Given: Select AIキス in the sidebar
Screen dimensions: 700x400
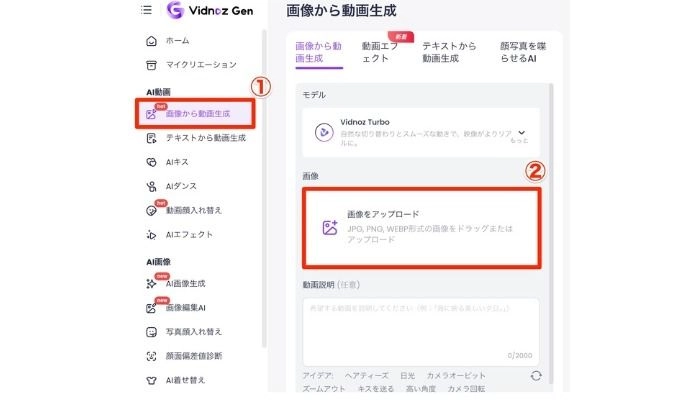Looking at the screenshot, I should point(177,162).
